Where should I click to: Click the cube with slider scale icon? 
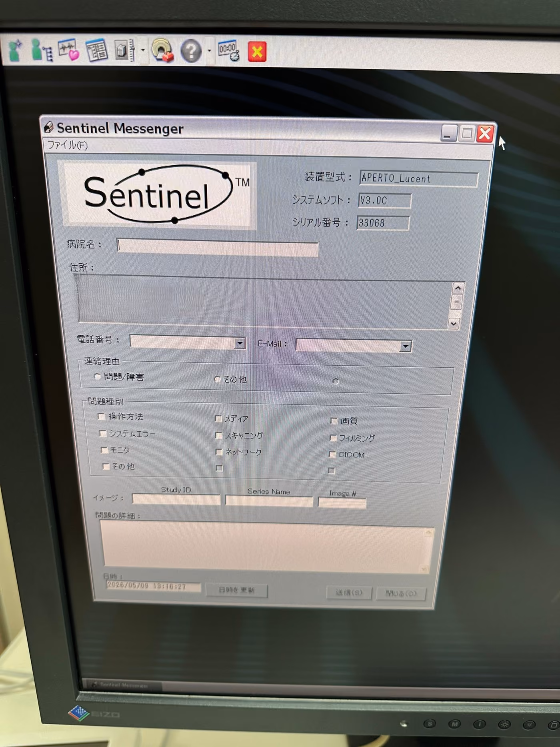pos(124,51)
